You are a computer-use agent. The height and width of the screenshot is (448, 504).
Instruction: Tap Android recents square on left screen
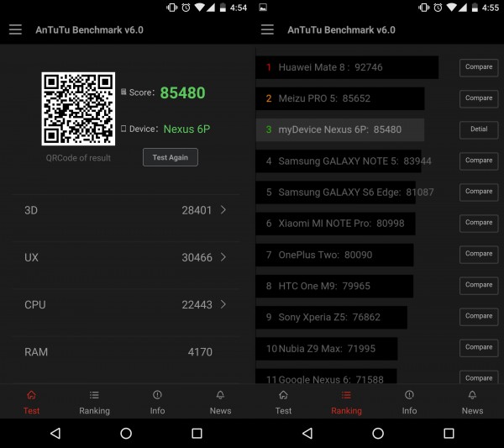(197, 433)
